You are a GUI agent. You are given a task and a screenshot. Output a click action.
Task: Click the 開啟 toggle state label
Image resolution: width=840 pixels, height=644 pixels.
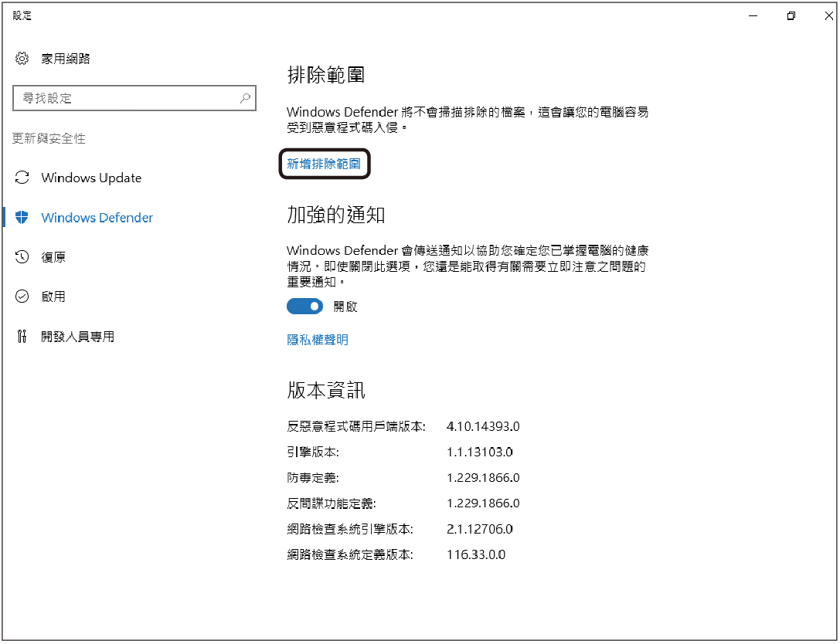point(345,307)
